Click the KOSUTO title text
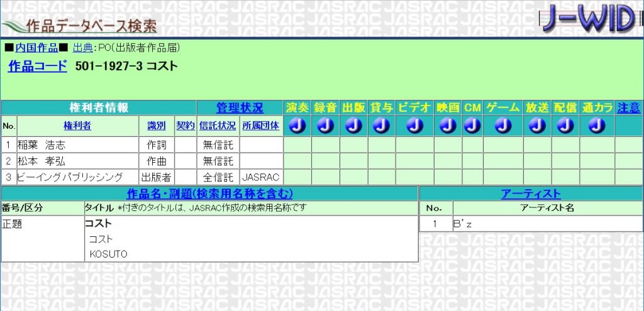Screen dimensions: 644x311 click(x=108, y=254)
